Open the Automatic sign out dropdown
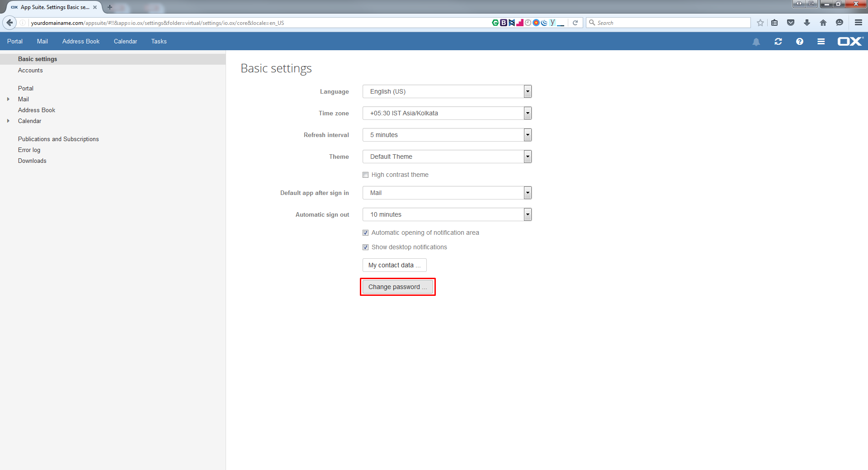This screenshot has height=470, width=868. pyautogui.click(x=447, y=214)
